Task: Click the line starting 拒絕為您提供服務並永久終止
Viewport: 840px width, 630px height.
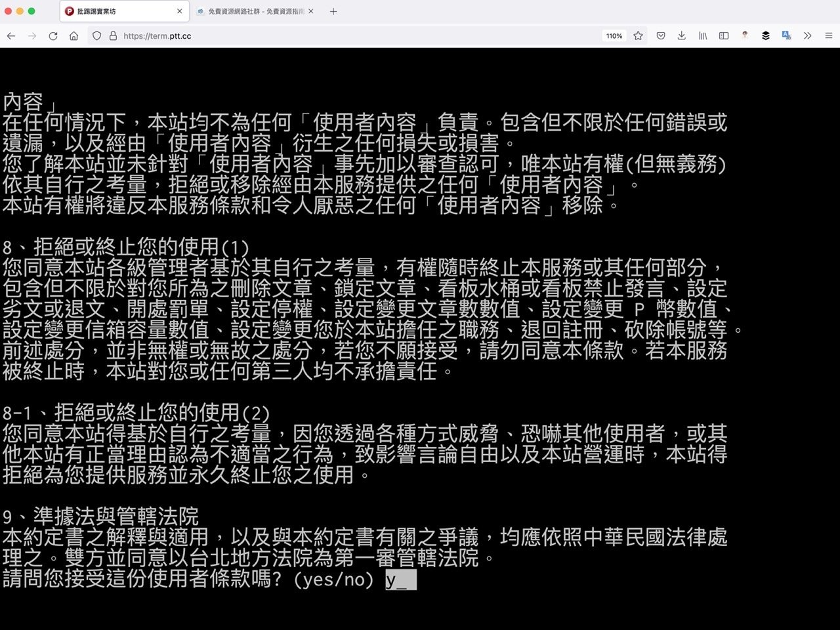Action: [188, 475]
